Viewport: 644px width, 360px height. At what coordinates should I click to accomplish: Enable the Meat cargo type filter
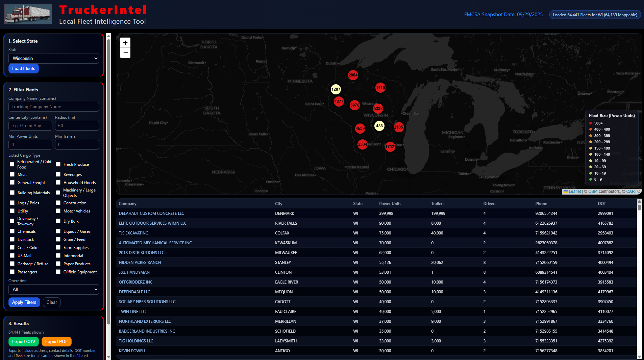[x=12, y=174]
